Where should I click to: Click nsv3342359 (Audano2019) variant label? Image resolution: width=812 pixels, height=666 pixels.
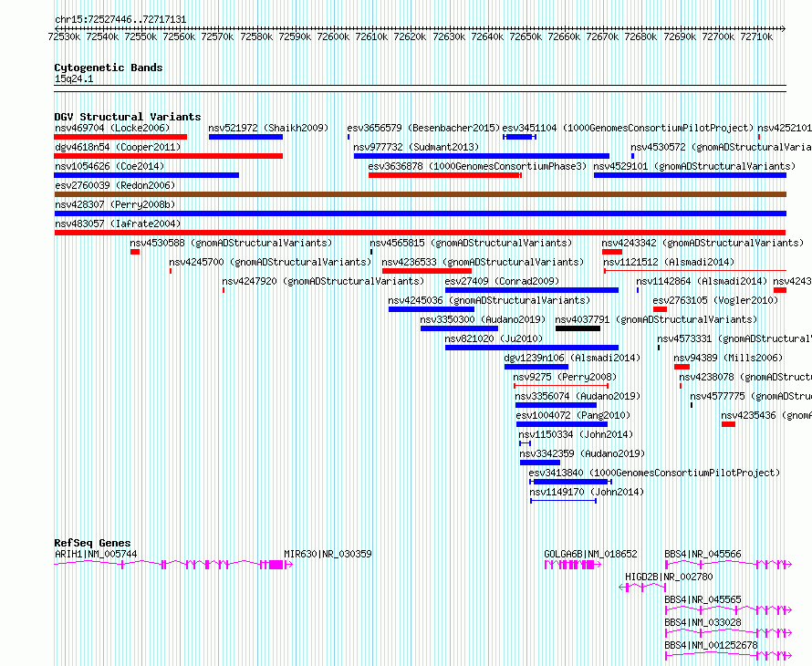tap(582, 453)
